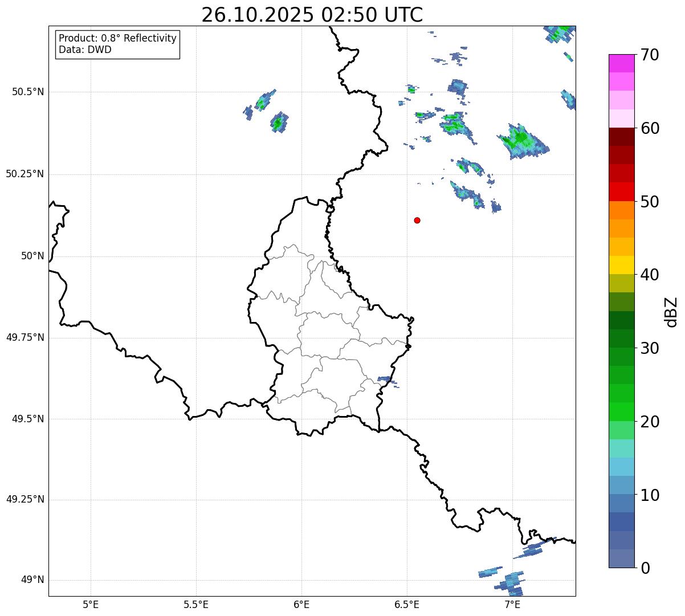This screenshot has height=616, width=685.
Task: Click the title text 26.10.2025 02:50 UTC
Action: 312,15
